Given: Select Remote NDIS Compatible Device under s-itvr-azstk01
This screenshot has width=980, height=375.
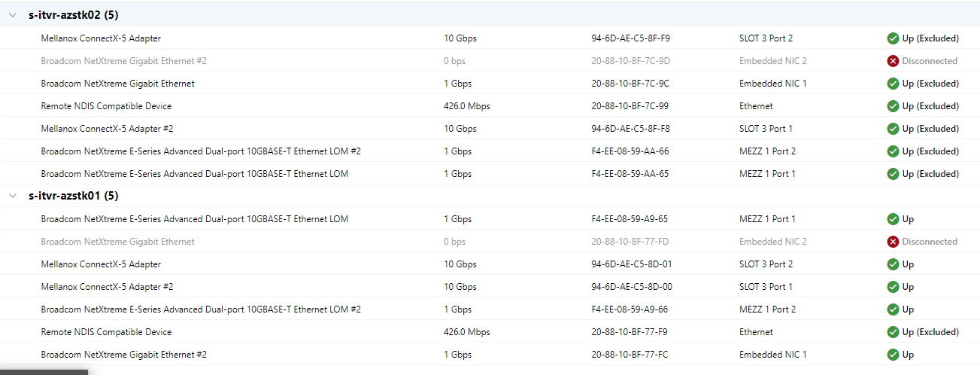Looking at the screenshot, I should click(x=106, y=332).
